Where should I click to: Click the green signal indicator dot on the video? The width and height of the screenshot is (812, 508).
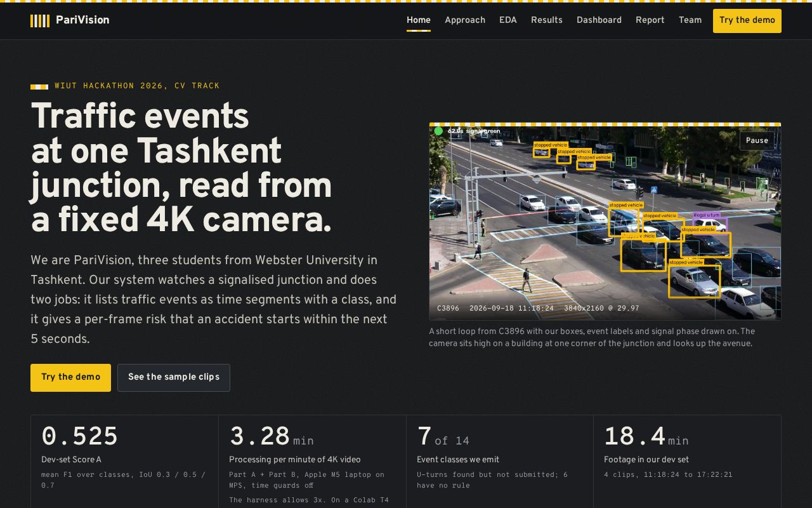pyautogui.click(x=438, y=131)
